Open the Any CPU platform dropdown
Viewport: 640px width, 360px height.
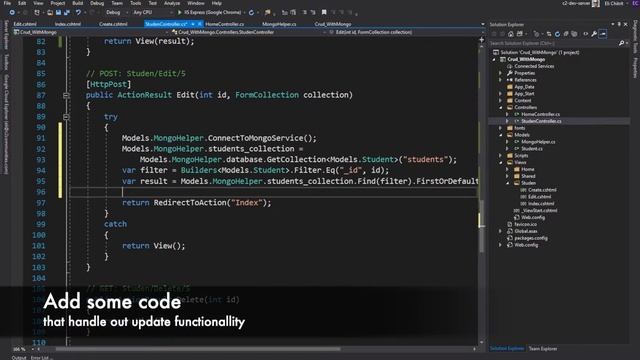[152, 13]
